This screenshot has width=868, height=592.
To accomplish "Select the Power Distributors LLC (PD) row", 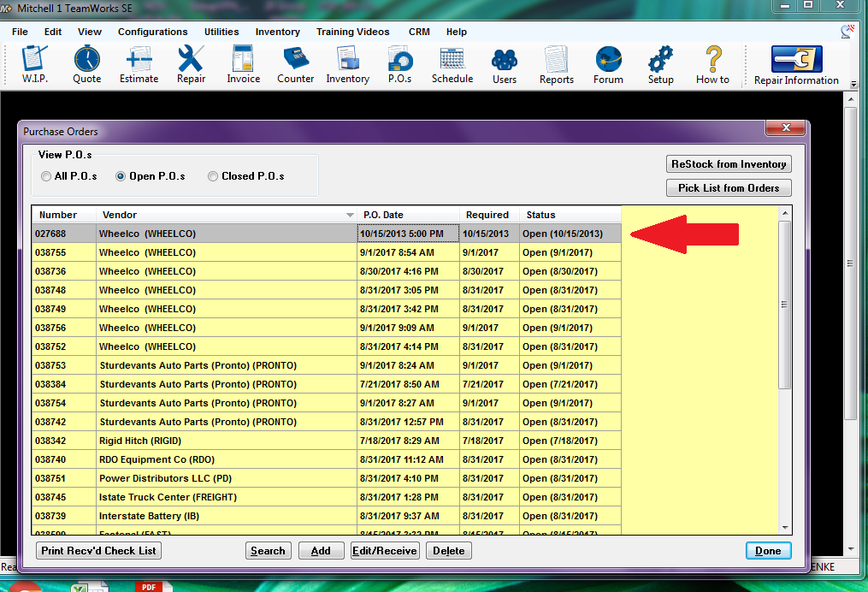I will [327, 478].
